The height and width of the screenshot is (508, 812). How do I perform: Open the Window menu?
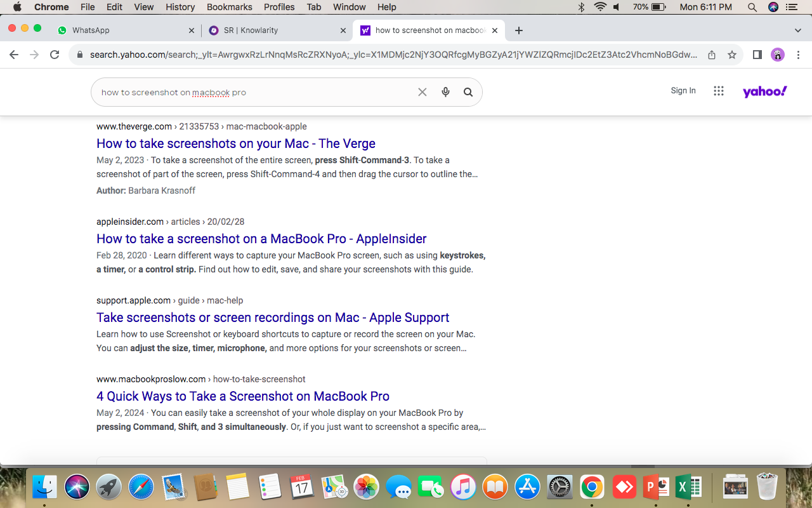tap(350, 7)
